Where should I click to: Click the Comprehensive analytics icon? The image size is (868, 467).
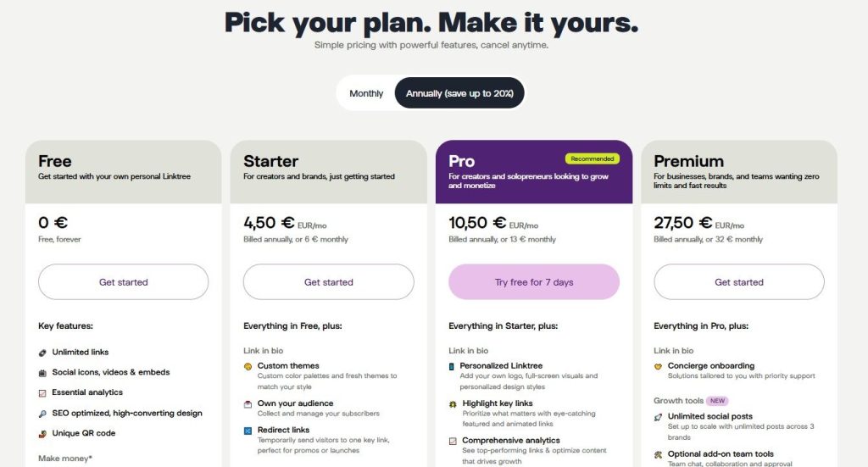click(x=453, y=441)
